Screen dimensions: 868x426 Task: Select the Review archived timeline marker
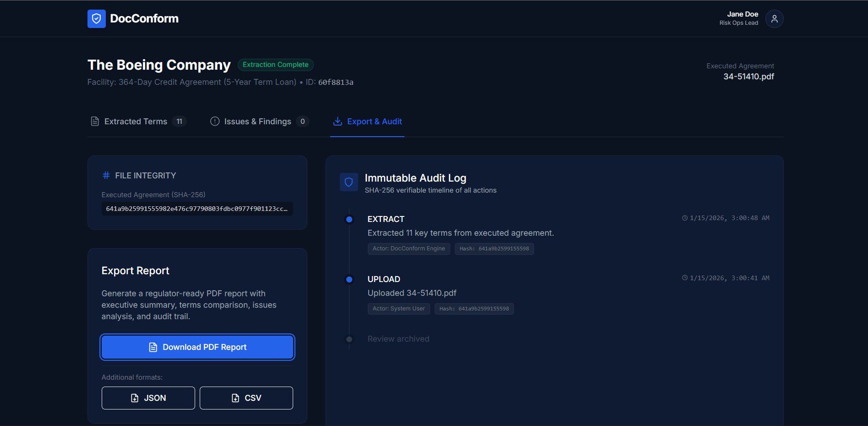[x=349, y=339]
